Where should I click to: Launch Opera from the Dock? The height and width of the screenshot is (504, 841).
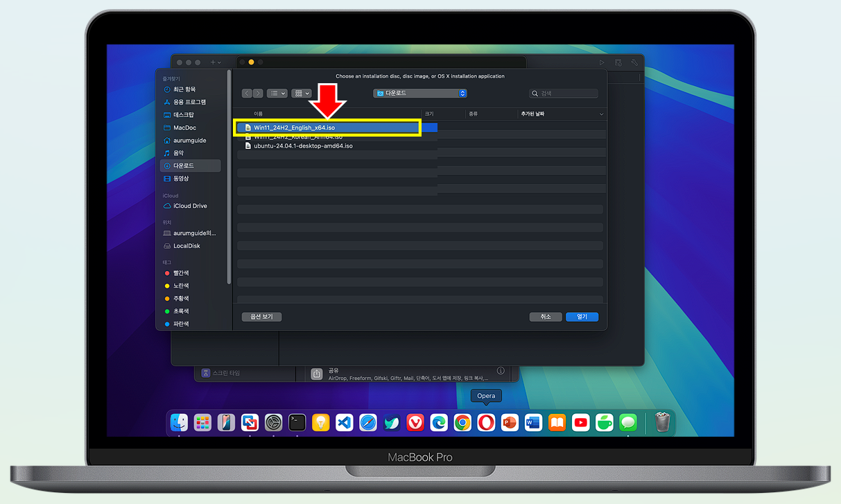[485, 422]
